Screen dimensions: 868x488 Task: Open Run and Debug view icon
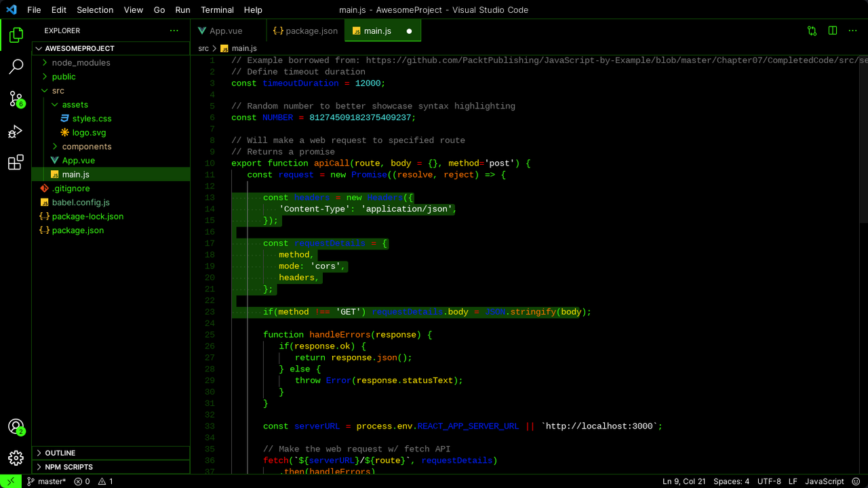[x=16, y=131]
